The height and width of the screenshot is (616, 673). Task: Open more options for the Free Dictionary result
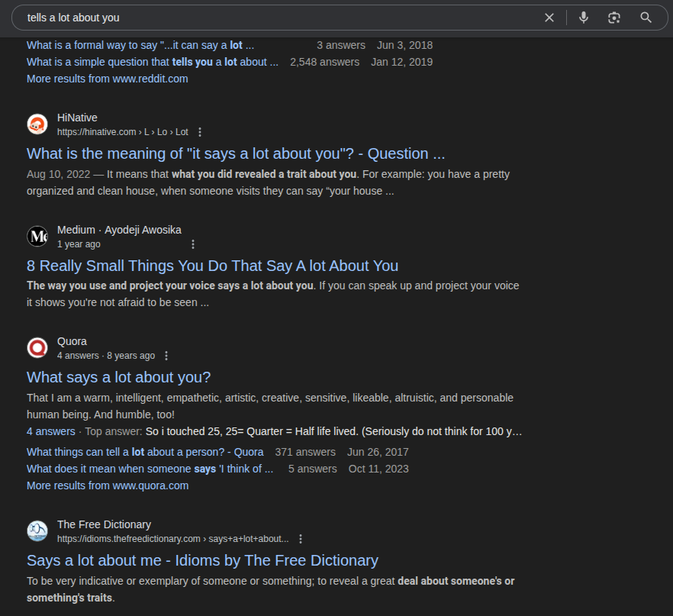click(301, 539)
